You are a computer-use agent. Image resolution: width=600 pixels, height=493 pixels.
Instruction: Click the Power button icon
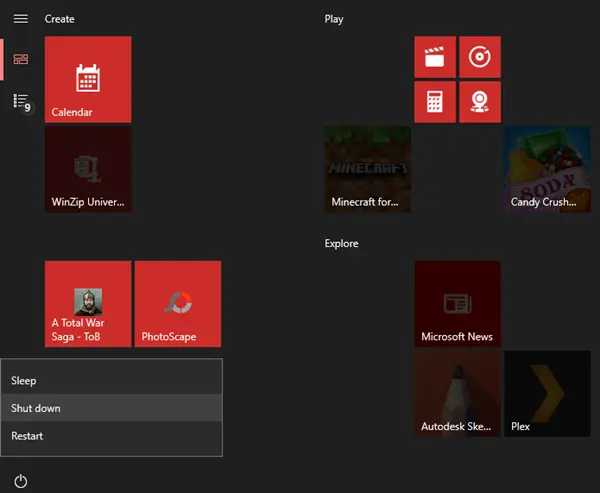tap(21, 481)
